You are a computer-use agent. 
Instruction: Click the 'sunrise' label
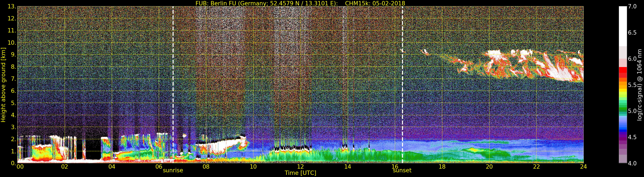coord(173,170)
